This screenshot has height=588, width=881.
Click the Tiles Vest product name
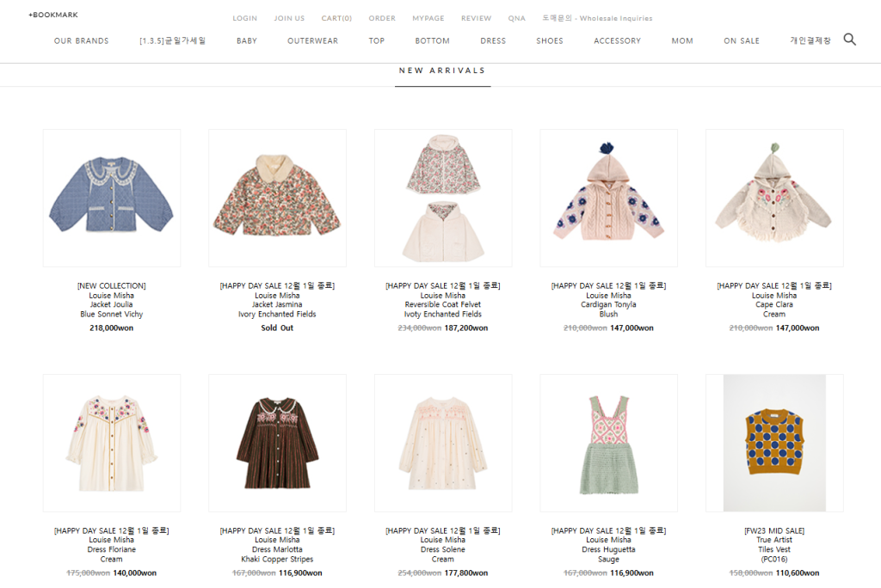tap(774, 549)
